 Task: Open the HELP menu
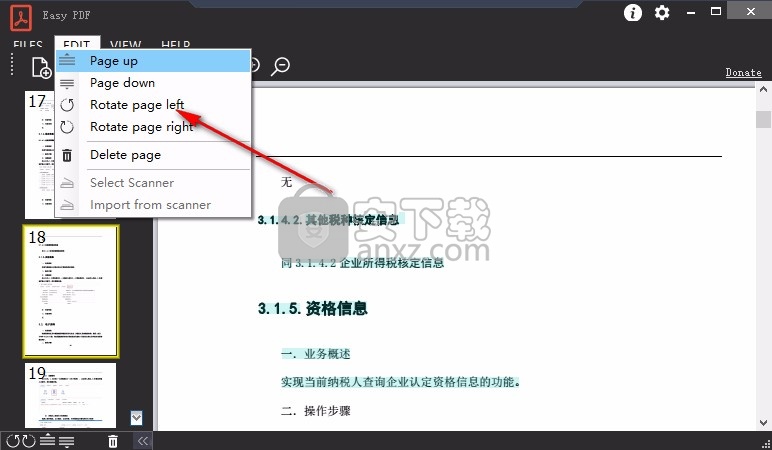pyautogui.click(x=176, y=44)
